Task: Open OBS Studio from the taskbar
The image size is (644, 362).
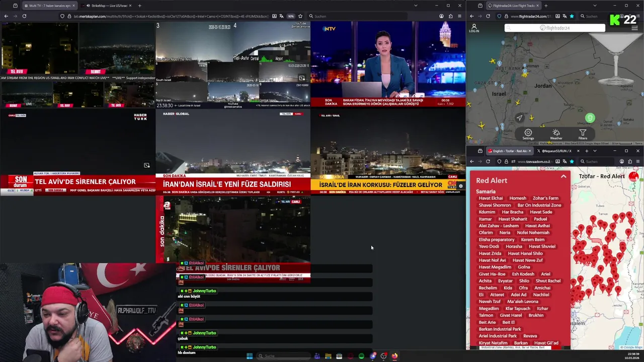Action: click(383, 356)
